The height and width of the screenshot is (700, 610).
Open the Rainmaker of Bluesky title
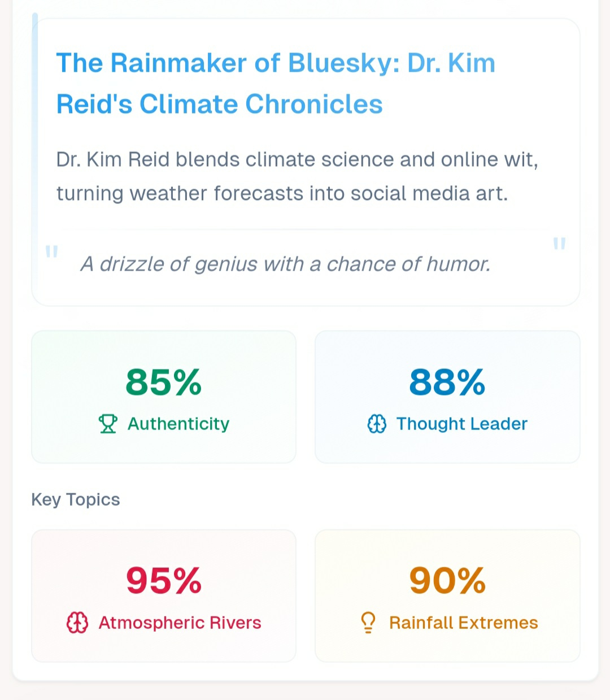point(276,84)
